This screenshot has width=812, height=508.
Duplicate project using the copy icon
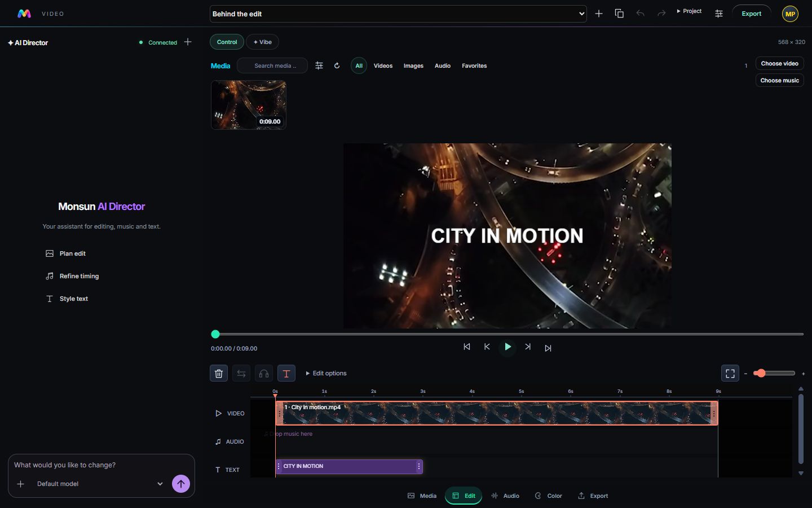tap(619, 14)
